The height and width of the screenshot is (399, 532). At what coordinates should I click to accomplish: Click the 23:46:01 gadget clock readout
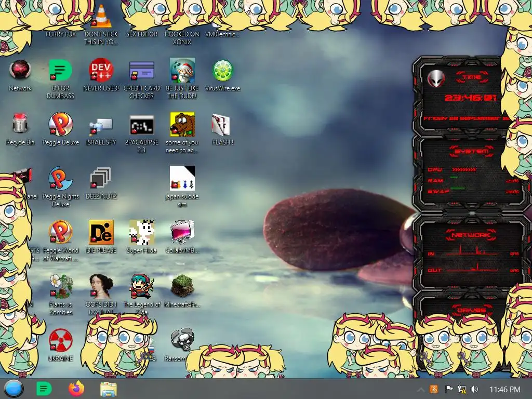pyautogui.click(x=470, y=98)
